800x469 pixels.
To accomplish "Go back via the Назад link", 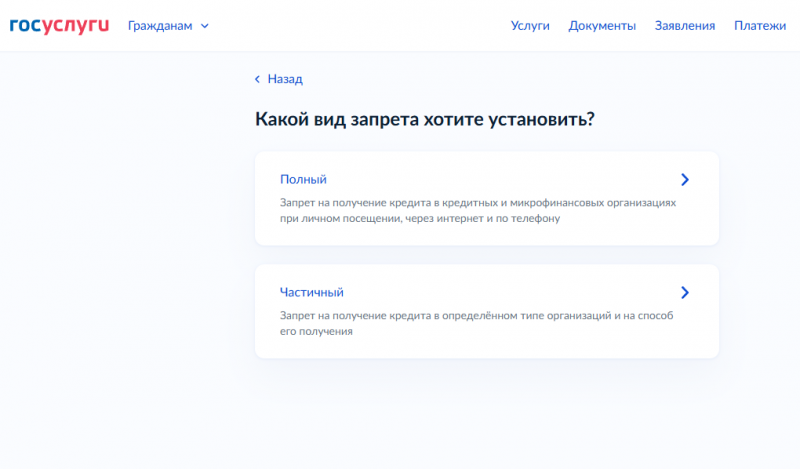I will coord(279,79).
